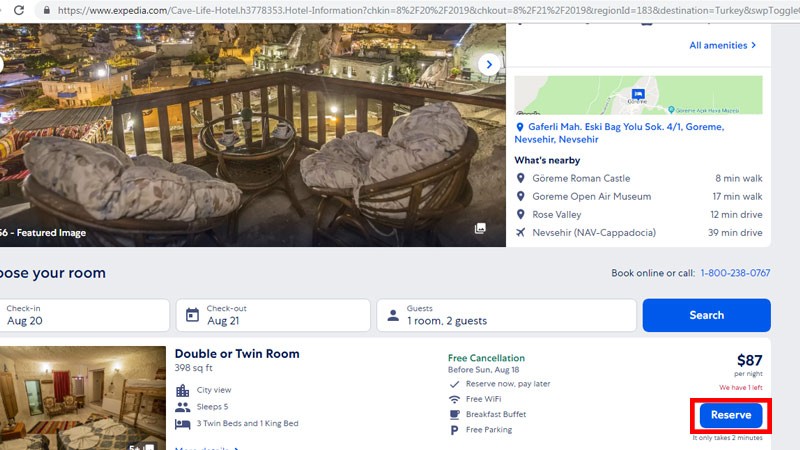The image size is (800, 450).
Task: Click the guests person icon
Action: pyautogui.click(x=393, y=315)
